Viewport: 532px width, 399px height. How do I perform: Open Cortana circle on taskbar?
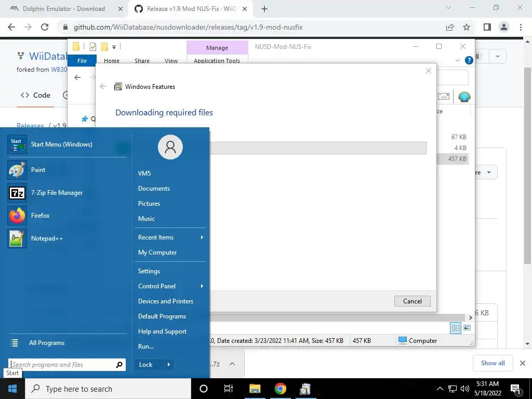(x=204, y=389)
